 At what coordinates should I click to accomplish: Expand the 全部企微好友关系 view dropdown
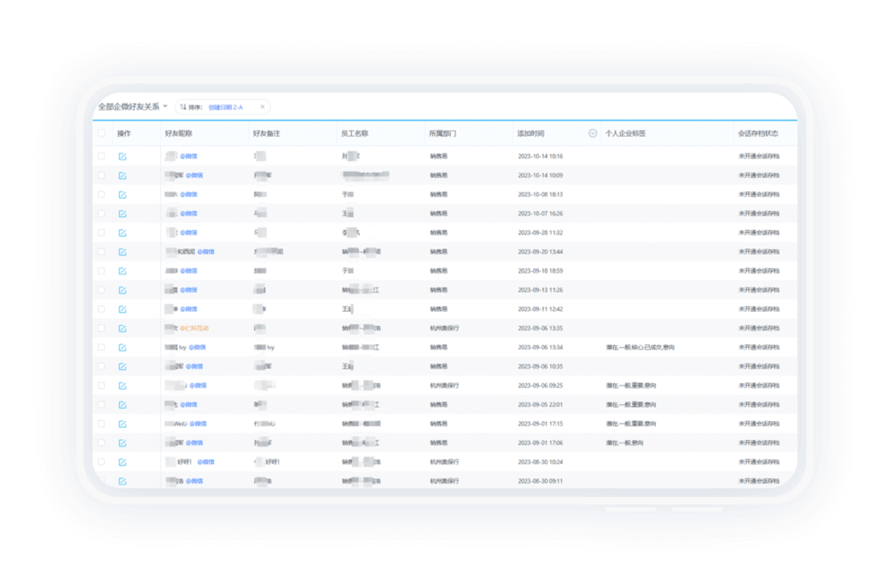click(x=133, y=107)
